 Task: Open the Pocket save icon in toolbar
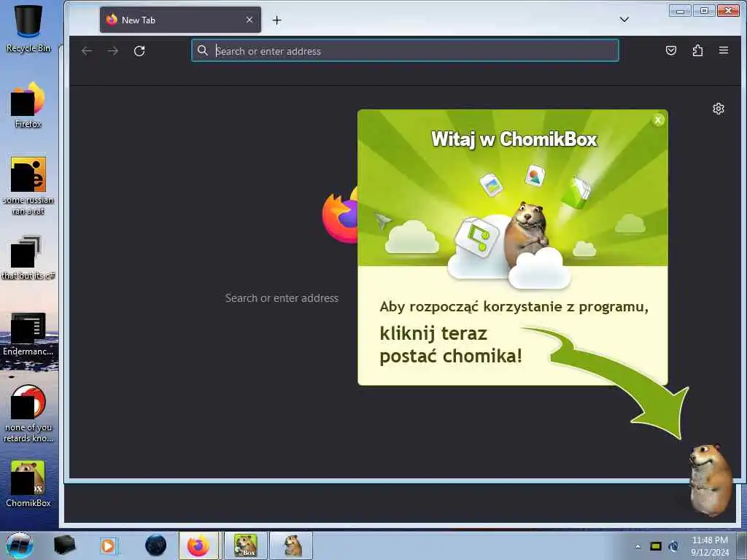[x=671, y=50]
